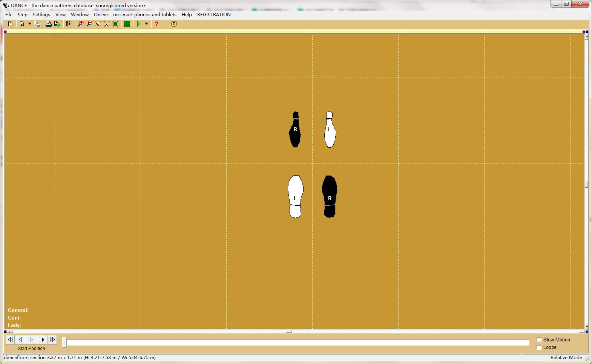
Task: Click the dark green dancefloor view icon
Action: 127,24
